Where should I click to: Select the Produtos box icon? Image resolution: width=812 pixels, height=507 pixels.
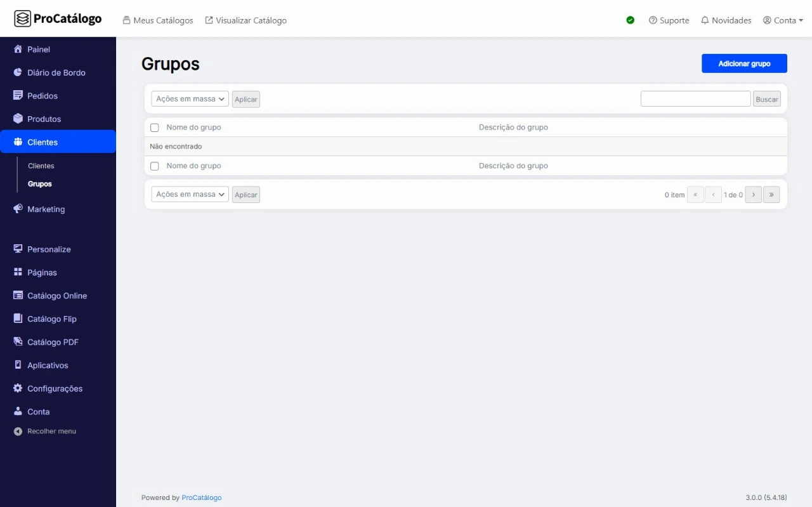pyautogui.click(x=18, y=119)
